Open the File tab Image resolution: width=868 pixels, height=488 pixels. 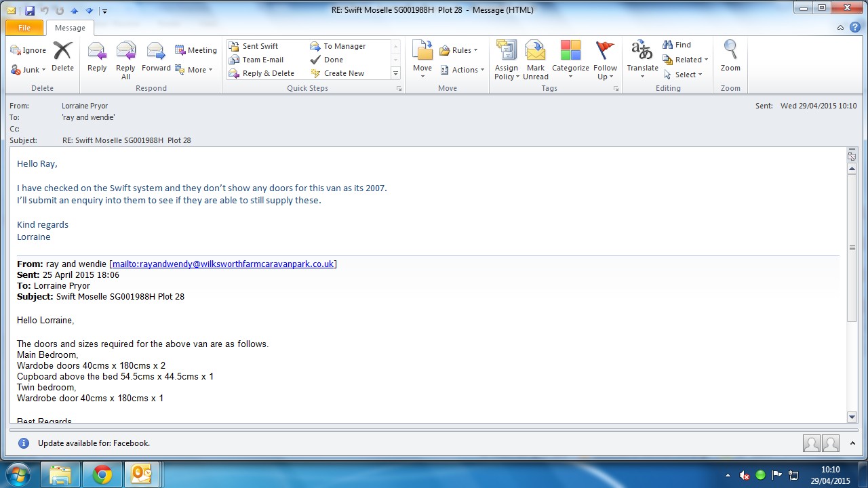24,28
